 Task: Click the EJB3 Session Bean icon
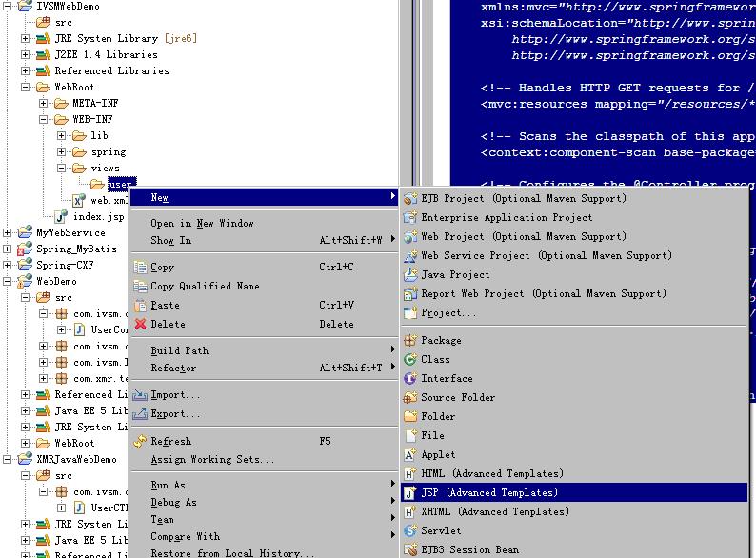click(x=409, y=549)
